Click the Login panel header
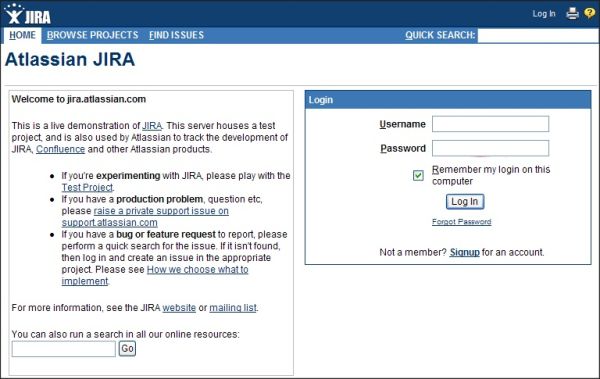 pyautogui.click(x=448, y=100)
